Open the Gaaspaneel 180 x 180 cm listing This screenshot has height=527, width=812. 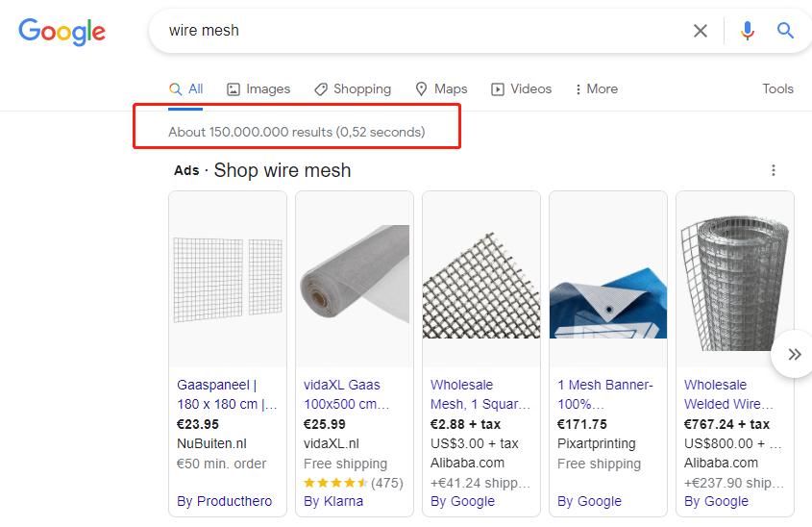(227, 394)
